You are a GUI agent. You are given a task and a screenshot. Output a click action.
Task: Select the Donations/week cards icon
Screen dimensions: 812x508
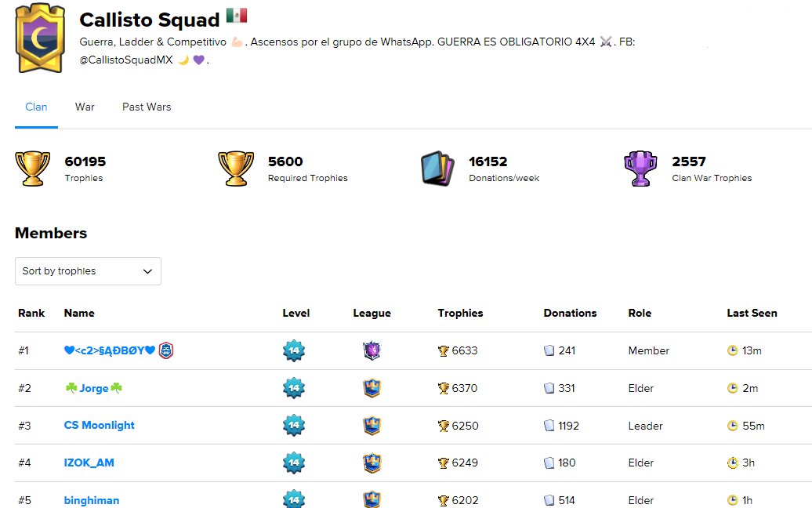click(x=438, y=167)
